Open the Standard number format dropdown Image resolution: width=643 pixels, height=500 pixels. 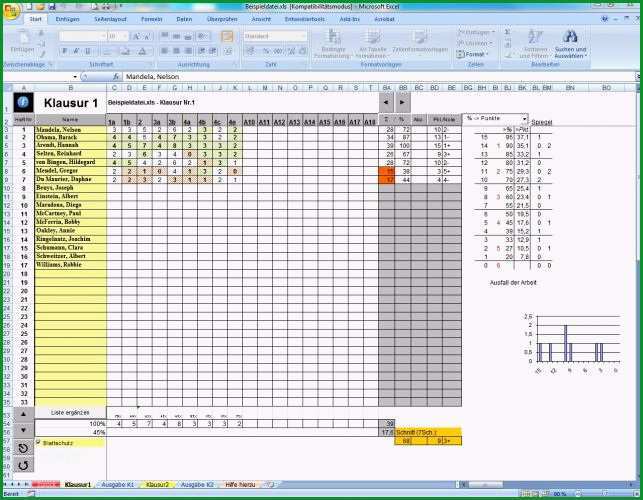303,37
